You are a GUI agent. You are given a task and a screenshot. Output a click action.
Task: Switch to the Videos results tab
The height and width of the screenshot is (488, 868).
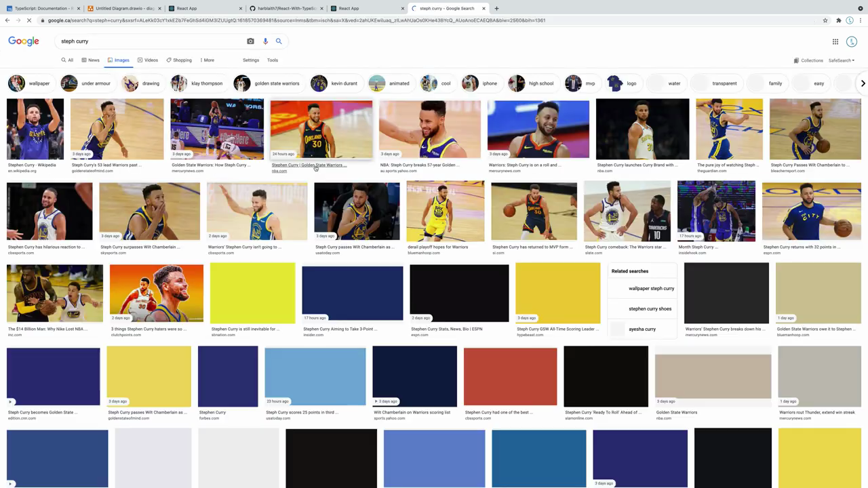(x=148, y=60)
